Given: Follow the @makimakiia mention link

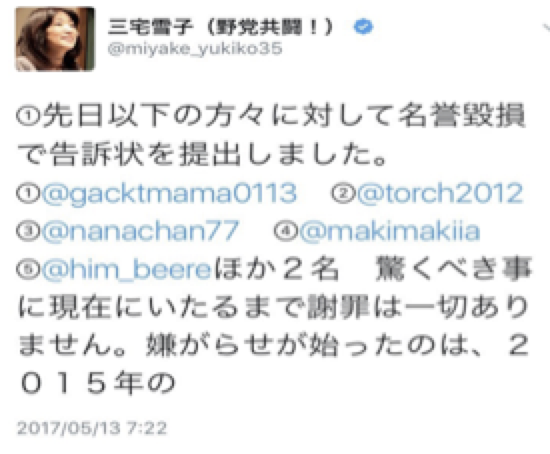Looking at the screenshot, I should [x=389, y=232].
